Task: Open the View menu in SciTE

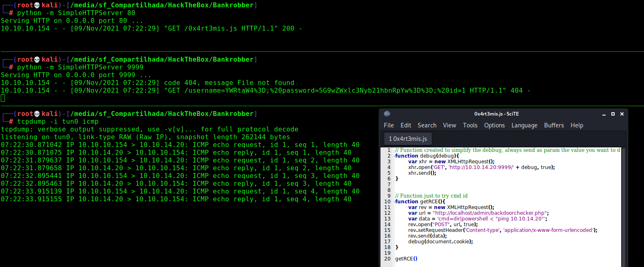Action: pos(449,125)
